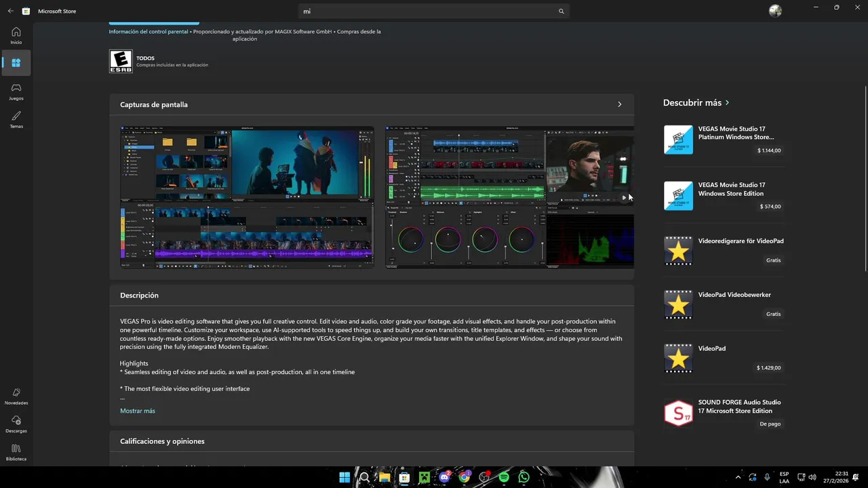Open Novedades in the sidebar
The height and width of the screenshot is (488, 868).
(16, 396)
